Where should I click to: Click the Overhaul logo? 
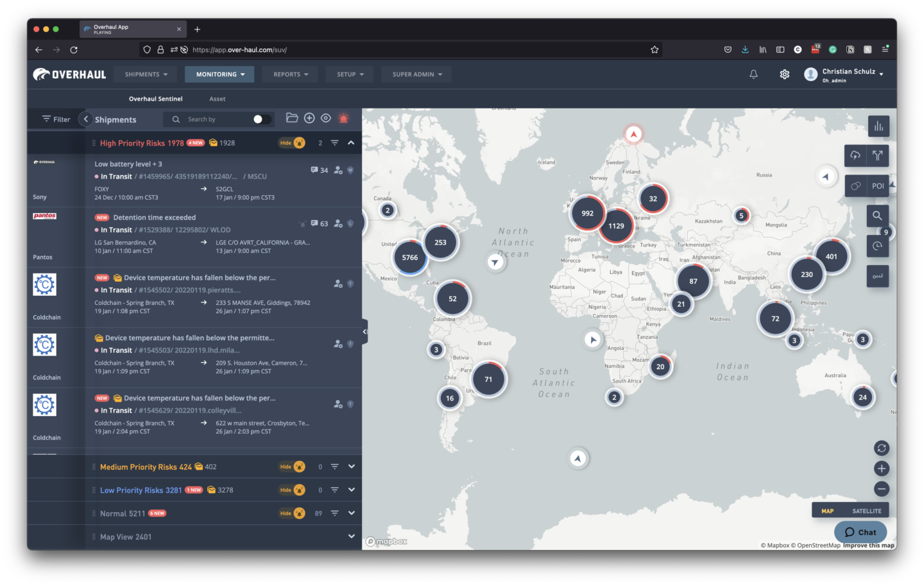pyautogui.click(x=69, y=74)
